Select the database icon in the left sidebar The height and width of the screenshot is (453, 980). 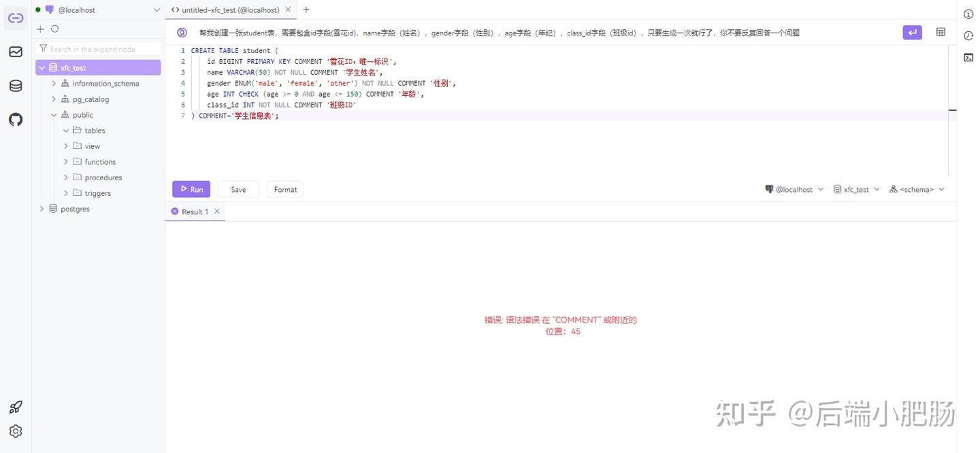[x=15, y=86]
